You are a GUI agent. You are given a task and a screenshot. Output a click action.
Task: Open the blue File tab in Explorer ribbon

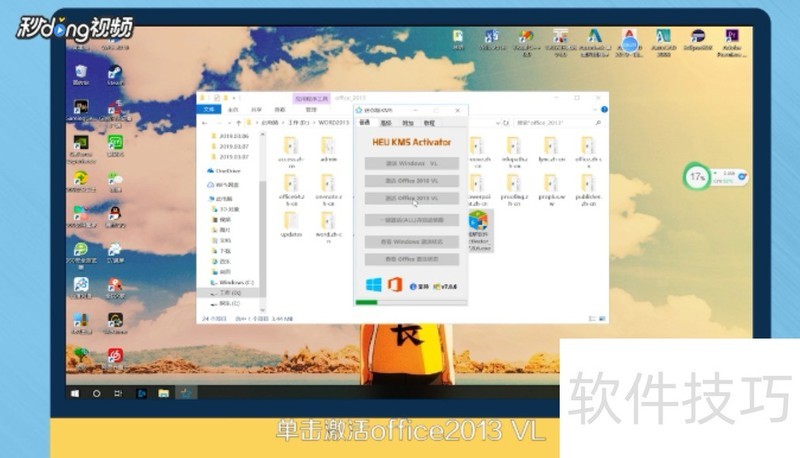[209, 109]
